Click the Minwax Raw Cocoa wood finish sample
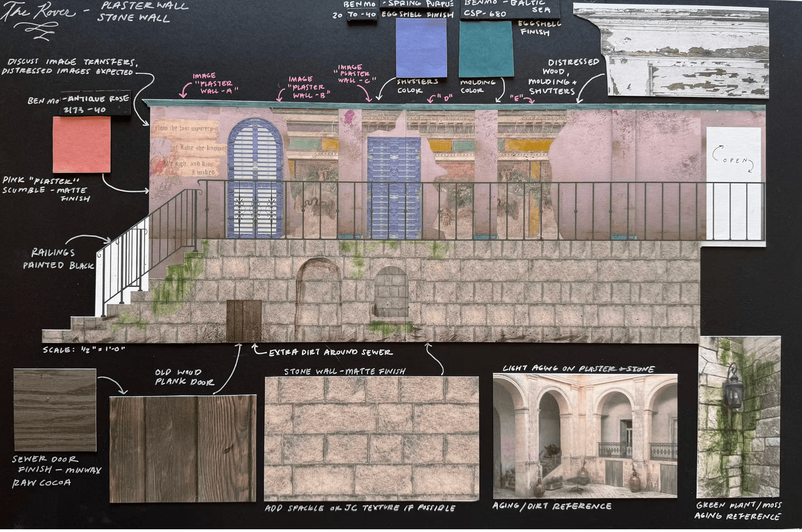This screenshot has height=532, width=802. (55, 409)
